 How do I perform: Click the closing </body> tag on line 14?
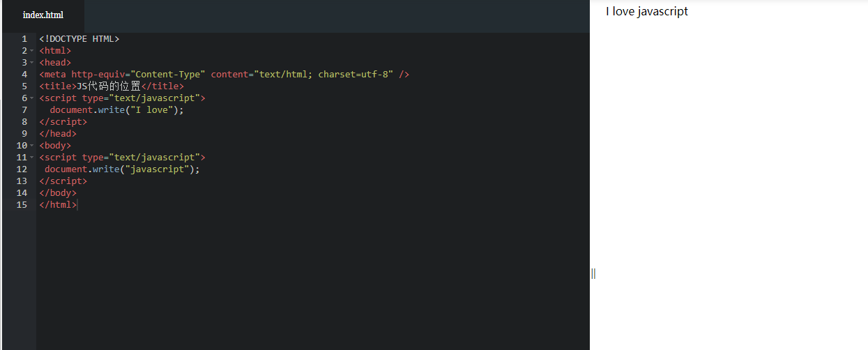pyautogui.click(x=58, y=193)
